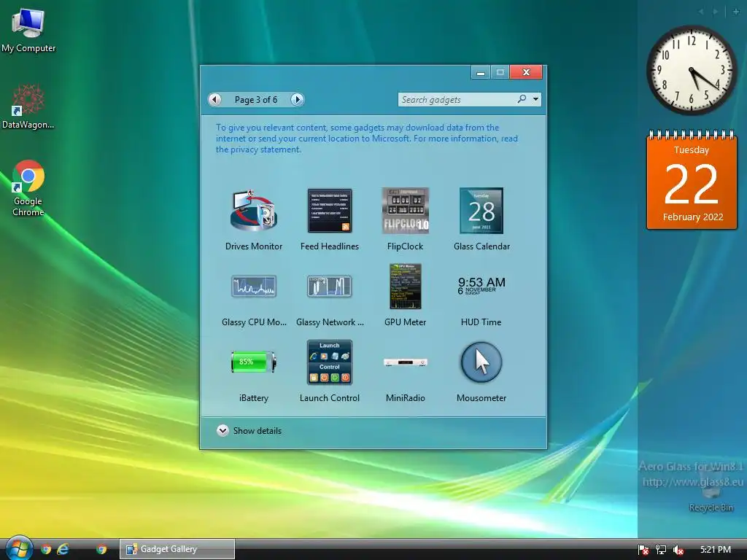Open the search options dropdown arrow
The width and height of the screenshot is (747, 560).
click(x=536, y=99)
